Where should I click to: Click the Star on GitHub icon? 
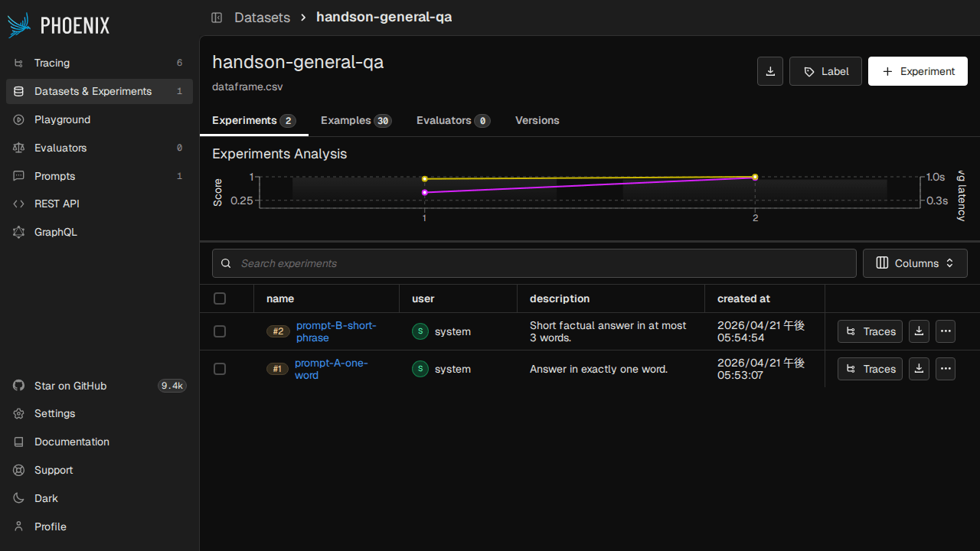(19, 386)
